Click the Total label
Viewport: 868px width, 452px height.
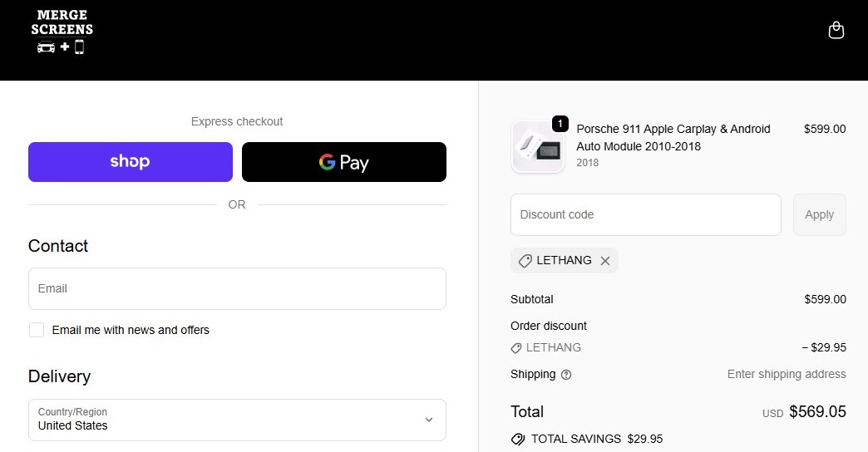[527, 411]
